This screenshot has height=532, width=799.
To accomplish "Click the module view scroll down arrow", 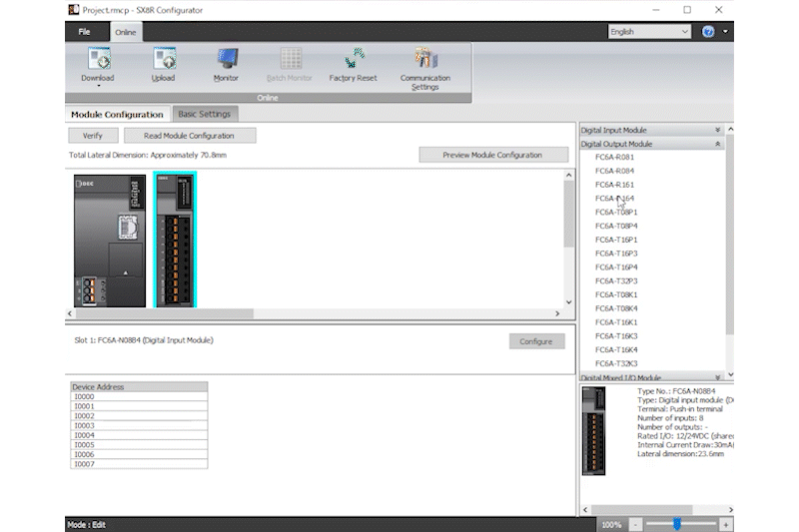I will [x=568, y=302].
